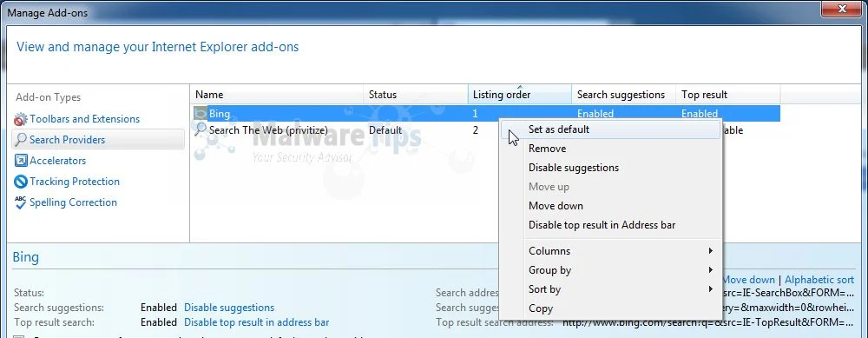Click the Top result column header
Viewport: 868px width, 338px height.
point(728,95)
